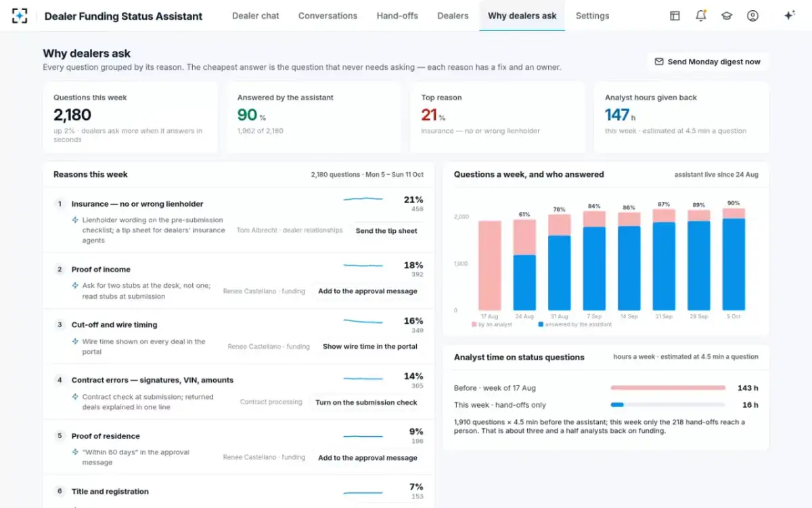The width and height of the screenshot is (812, 508).
Task: Open the graduation cap help icon
Action: tap(727, 16)
